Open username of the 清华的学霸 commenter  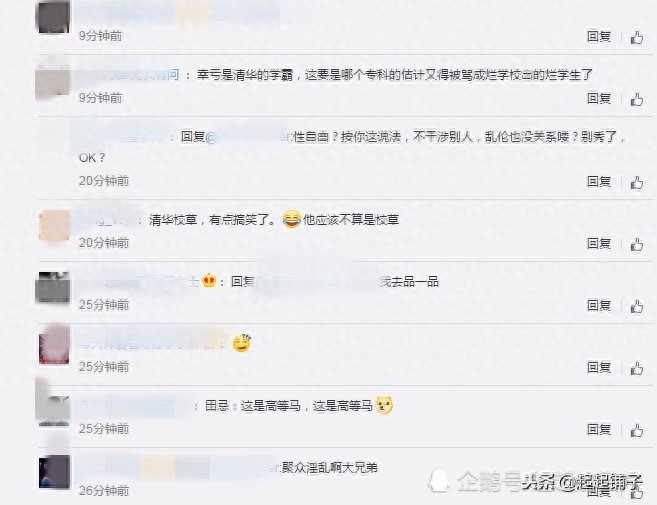point(129,75)
